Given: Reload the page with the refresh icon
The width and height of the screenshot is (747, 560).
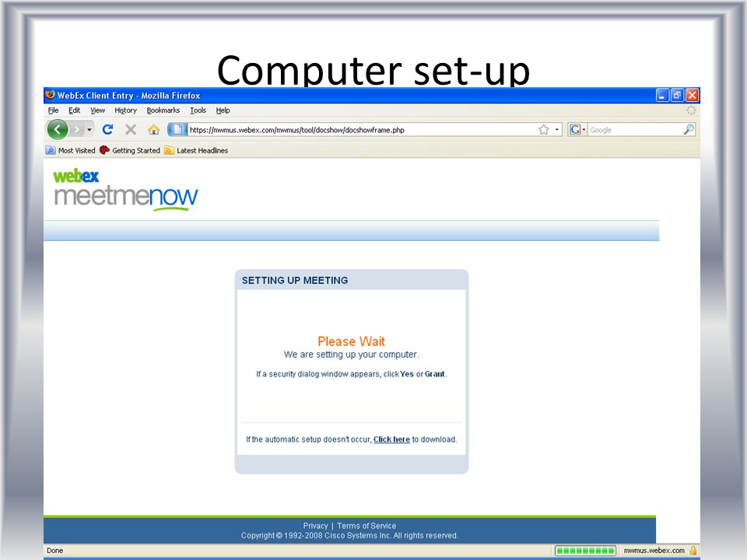Looking at the screenshot, I should (x=107, y=130).
